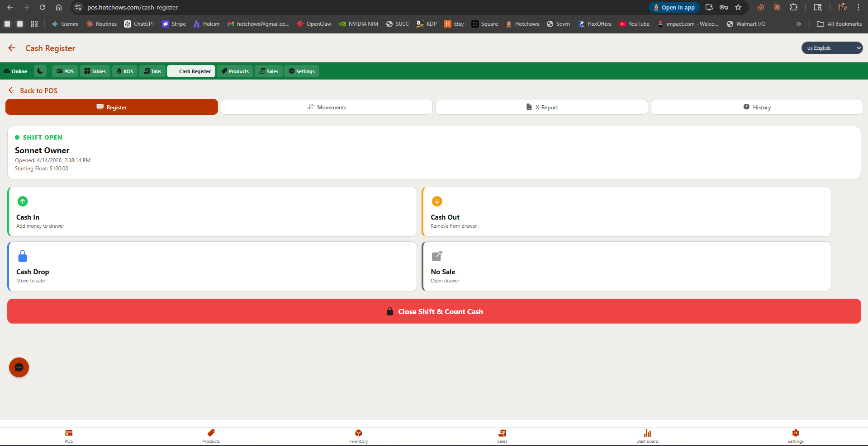Open the Walmart I/O bookmark
The height and width of the screenshot is (446, 868).
tap(746, 24)
